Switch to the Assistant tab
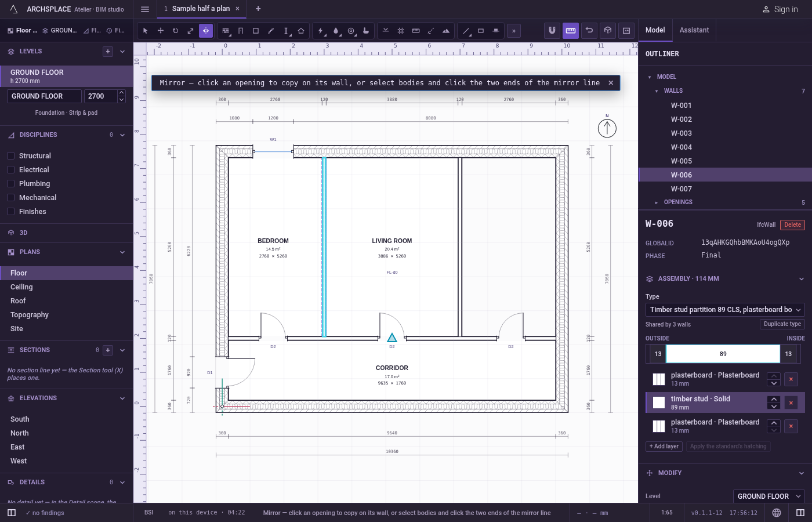The image size is (812, 522). click(694, 30)
